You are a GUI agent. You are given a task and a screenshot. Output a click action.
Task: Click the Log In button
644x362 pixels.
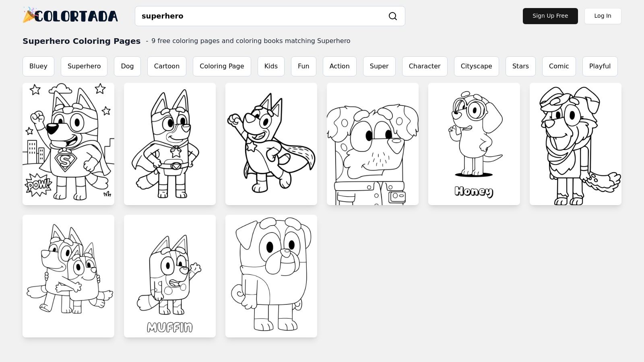(603, 16)
